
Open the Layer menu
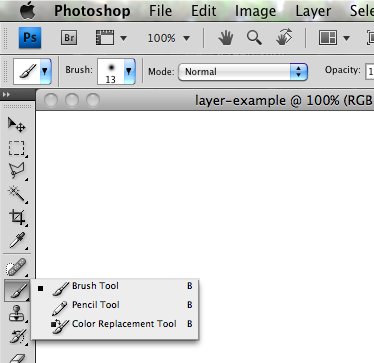click(x=313, y=11)
